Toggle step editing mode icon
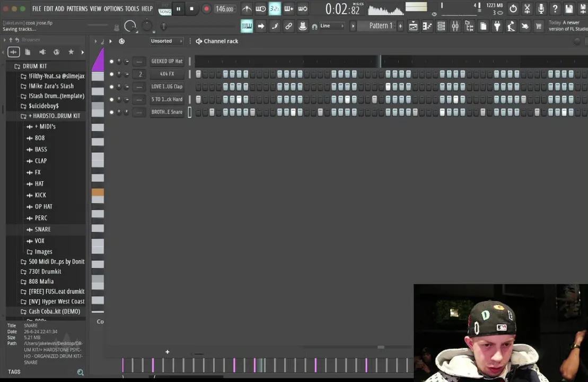The width and height of the screenshot is (588, 382). [275, 26]
